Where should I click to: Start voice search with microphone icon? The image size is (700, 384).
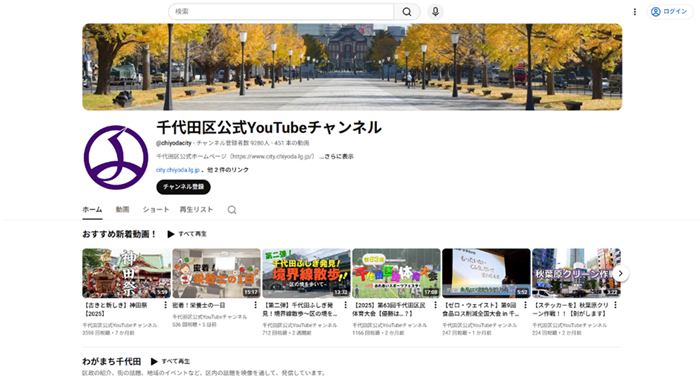435,12
